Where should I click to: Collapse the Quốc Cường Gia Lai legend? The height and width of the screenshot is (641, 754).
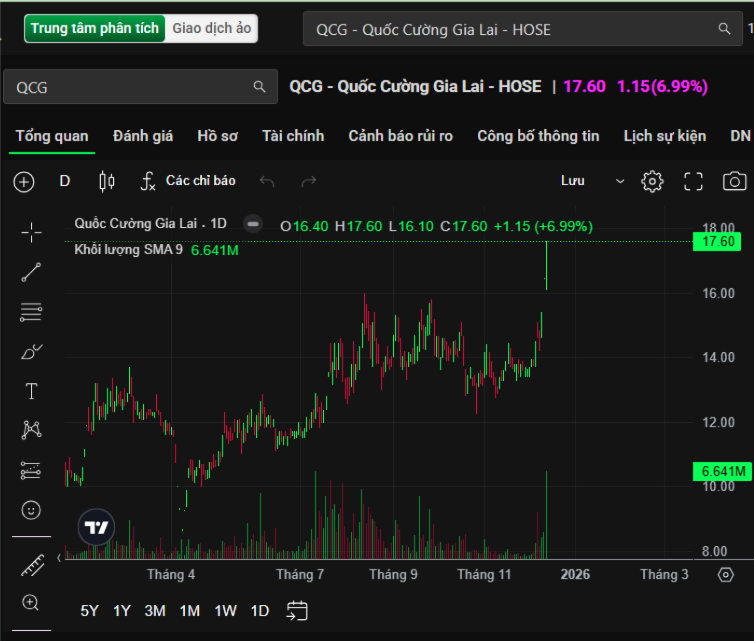click(254, 224)
